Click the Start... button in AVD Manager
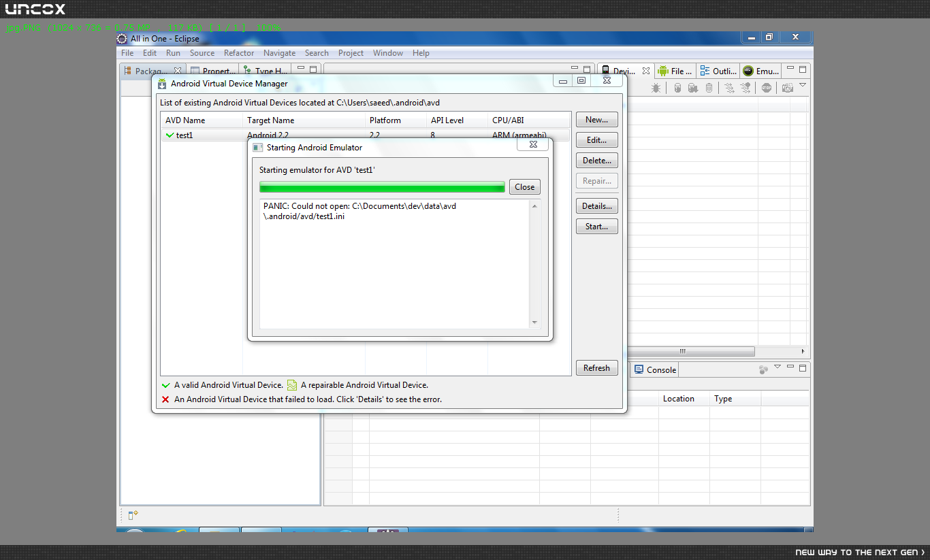The image size is (930, 560). pos(597,227)
